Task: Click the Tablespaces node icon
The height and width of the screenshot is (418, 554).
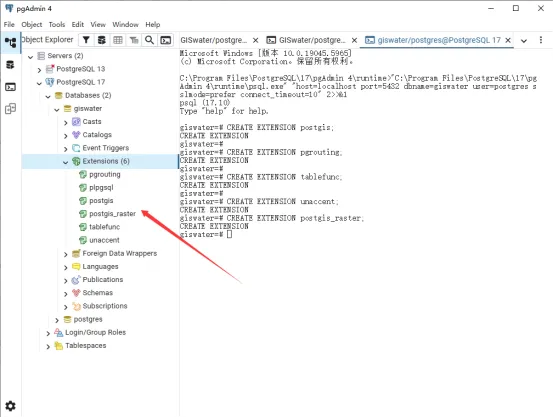Action: coord(58,346)
